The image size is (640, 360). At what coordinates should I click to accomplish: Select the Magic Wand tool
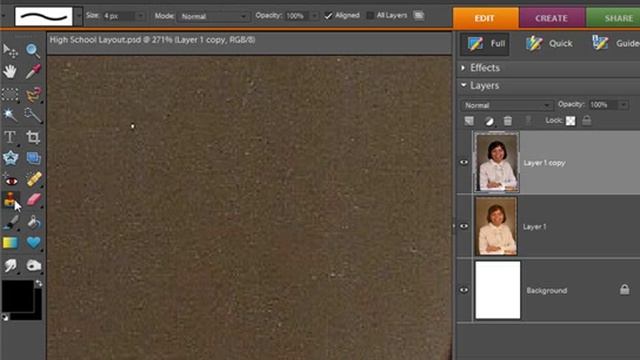(x=10, y=115)
